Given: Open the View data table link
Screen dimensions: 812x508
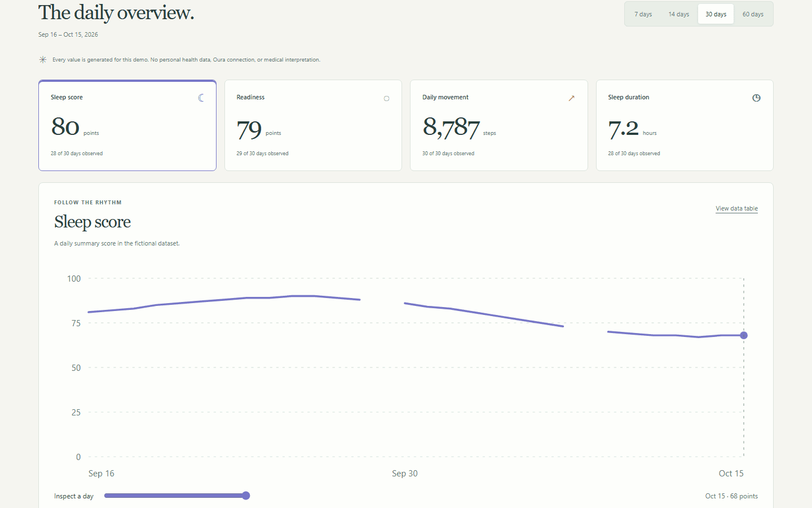Looking at the screenshot, I should [736, 208].
